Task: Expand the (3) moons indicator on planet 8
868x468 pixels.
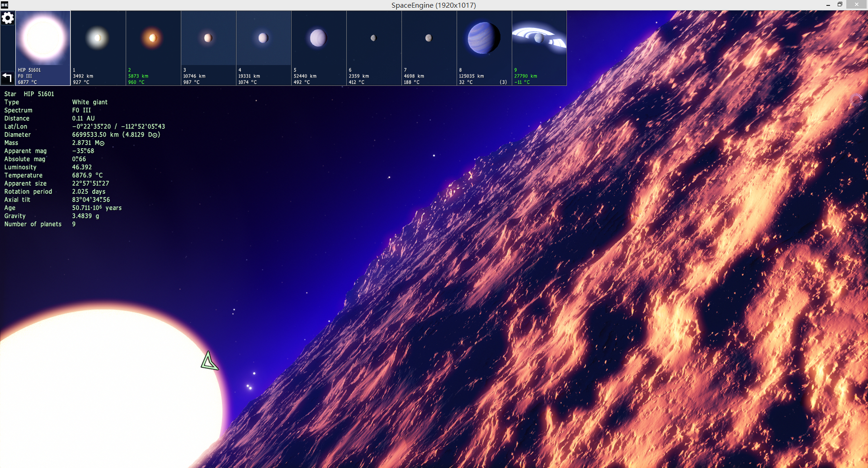Action: click(x=503, y=82)
